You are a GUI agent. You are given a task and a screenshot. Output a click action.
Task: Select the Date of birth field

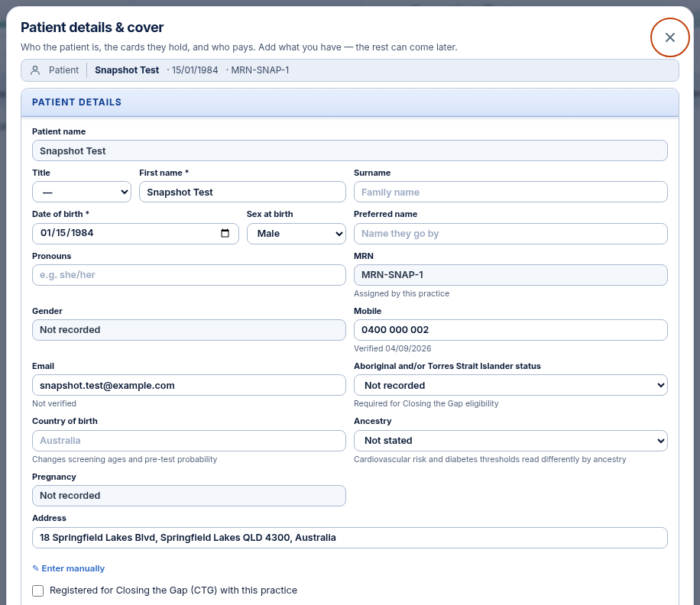pos(135,233)
